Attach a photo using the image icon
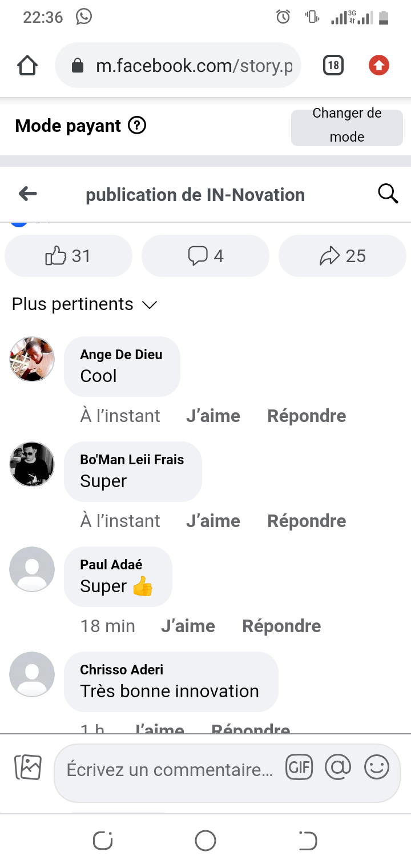The width and height of the screenshot is (411, 868). click(28, 767)
